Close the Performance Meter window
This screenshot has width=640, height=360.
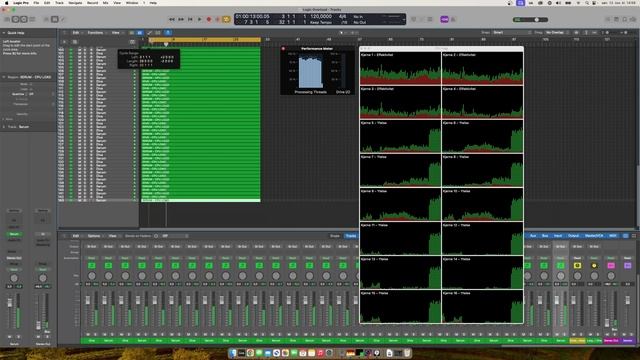tap(283, 49)
